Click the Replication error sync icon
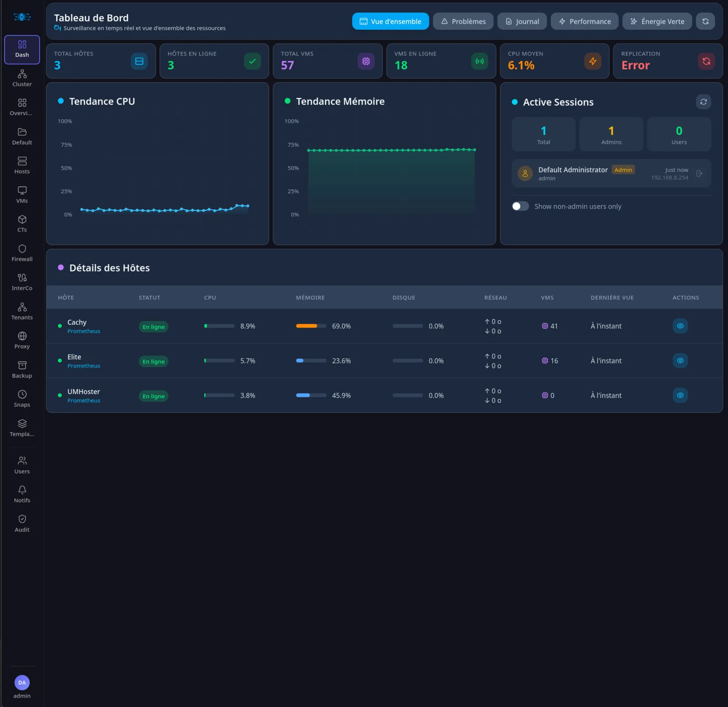 706,61
